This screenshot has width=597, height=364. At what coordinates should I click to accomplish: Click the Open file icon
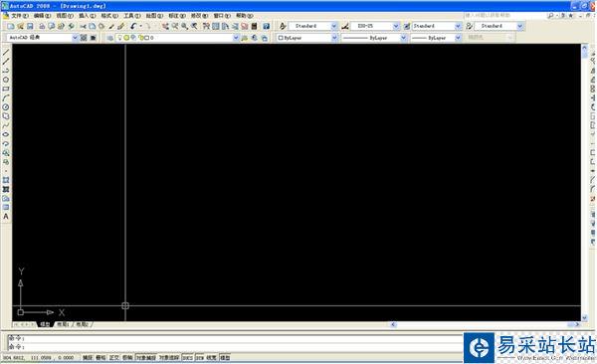pyautogui.click(x=21, y=26)
